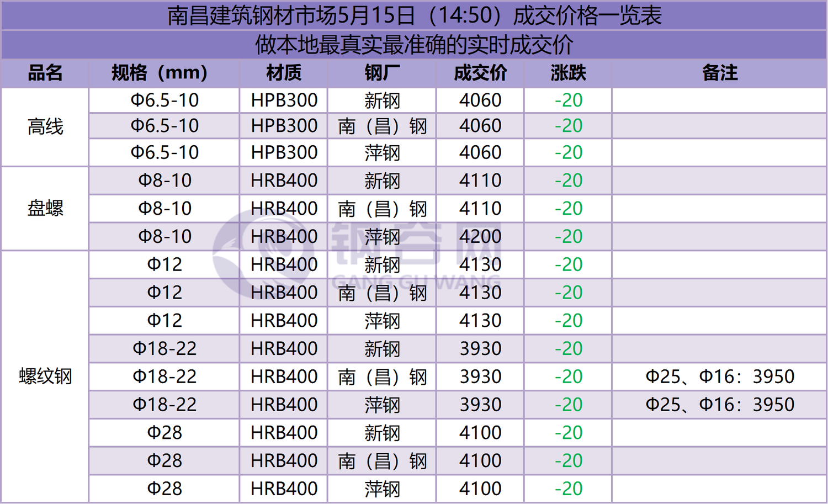This screenshot has height=504, width=828.
Task: Select the '备注' column header
Action: point(720,73)
